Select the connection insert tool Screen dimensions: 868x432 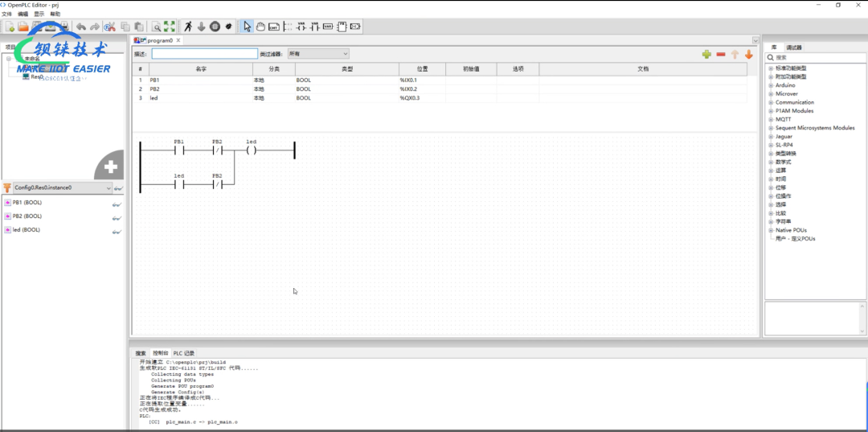(x=355, y=27)
